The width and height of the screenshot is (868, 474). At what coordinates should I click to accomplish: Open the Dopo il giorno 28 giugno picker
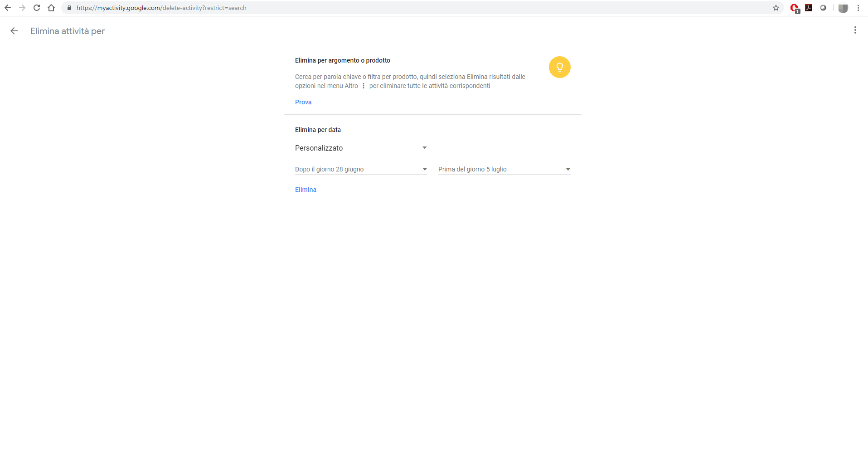coord(361,169)
